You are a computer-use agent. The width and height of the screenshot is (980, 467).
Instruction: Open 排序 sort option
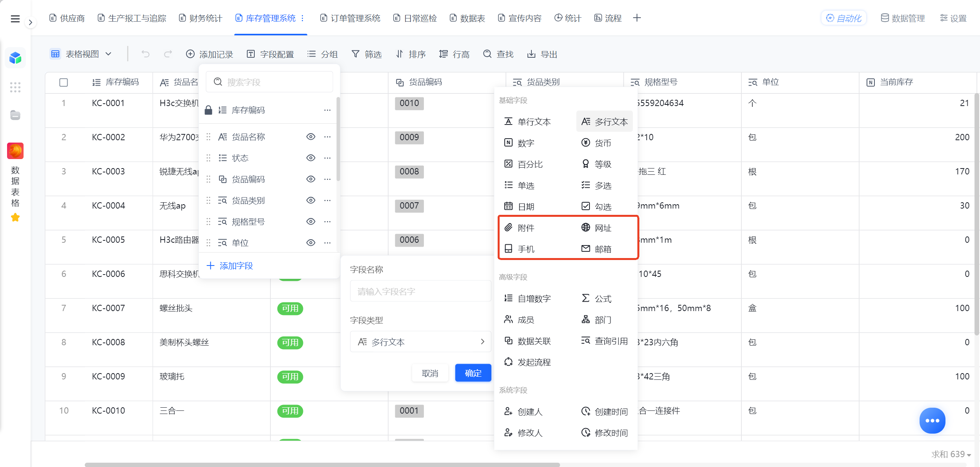(411, 54)
